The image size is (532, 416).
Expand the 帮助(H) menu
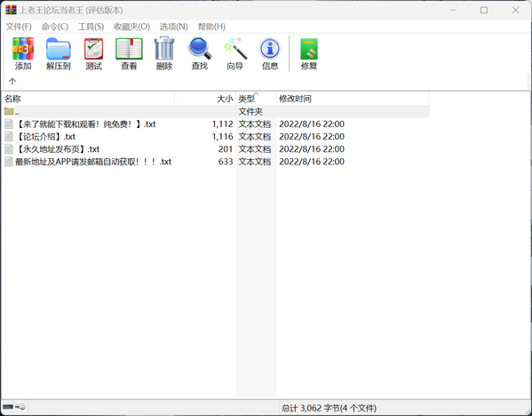coord(211,27)
